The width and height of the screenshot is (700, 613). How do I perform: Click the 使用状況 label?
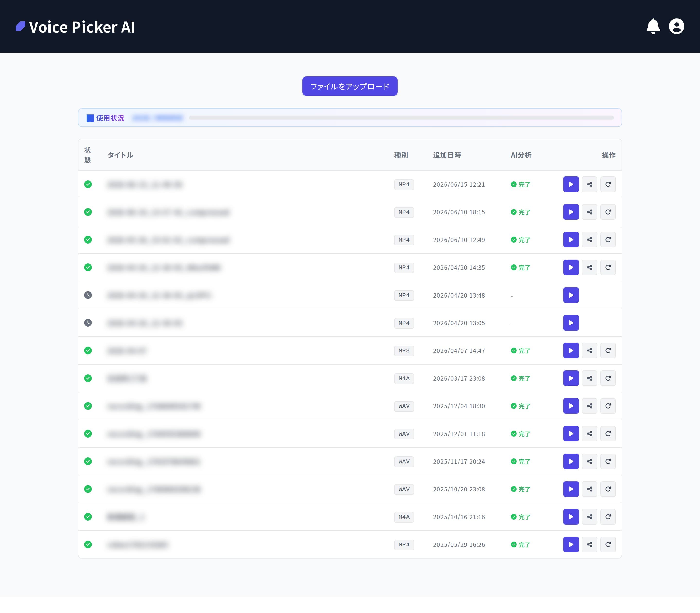tap(110, 118)
